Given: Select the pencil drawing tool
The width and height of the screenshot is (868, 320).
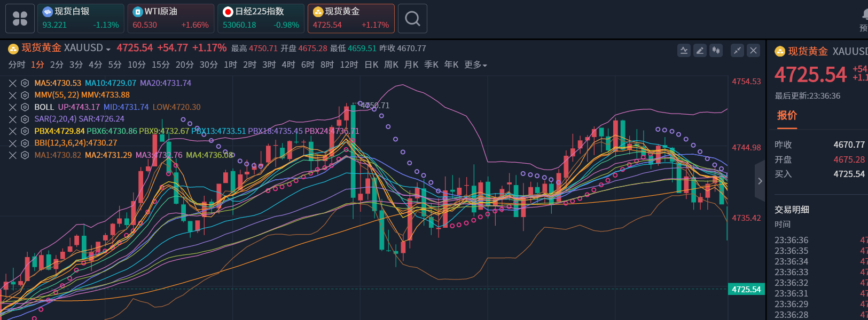Looking at the screenshot, I should coord(700,50).
